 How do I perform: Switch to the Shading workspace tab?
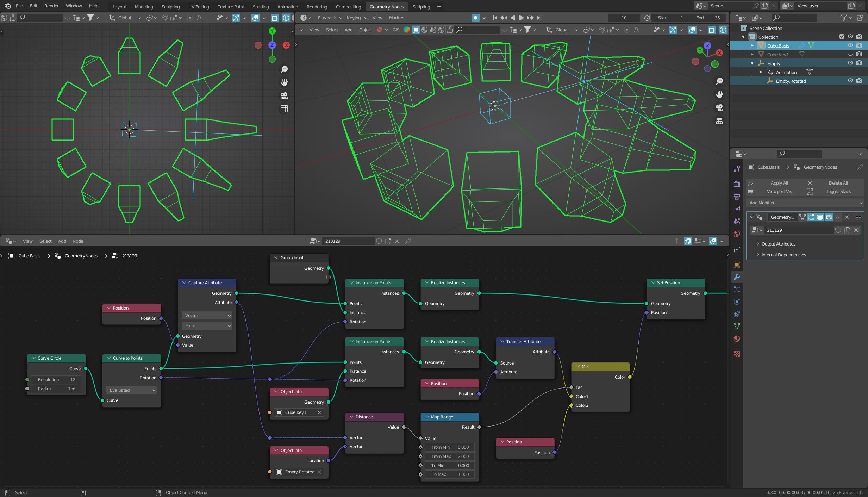pos(261,7)
